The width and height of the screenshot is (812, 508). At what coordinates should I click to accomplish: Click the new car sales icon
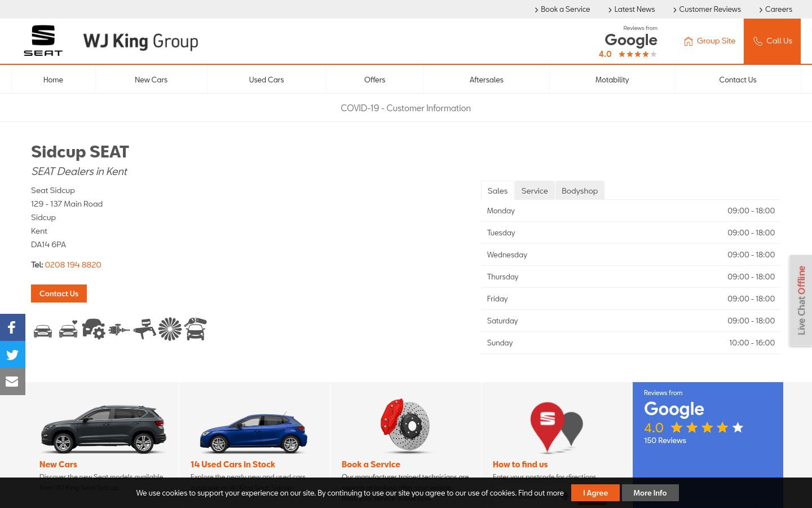[43, 331]
